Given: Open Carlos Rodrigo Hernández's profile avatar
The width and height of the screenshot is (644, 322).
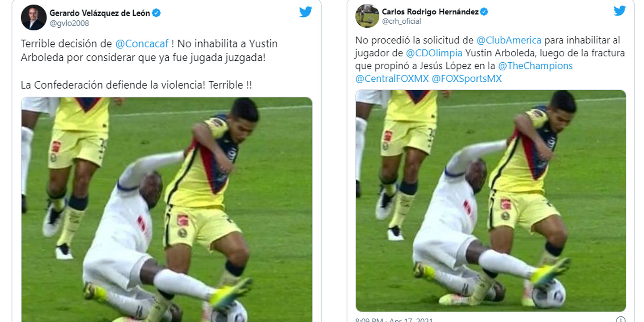Looking at the screenshot, I should coord(367,16).
